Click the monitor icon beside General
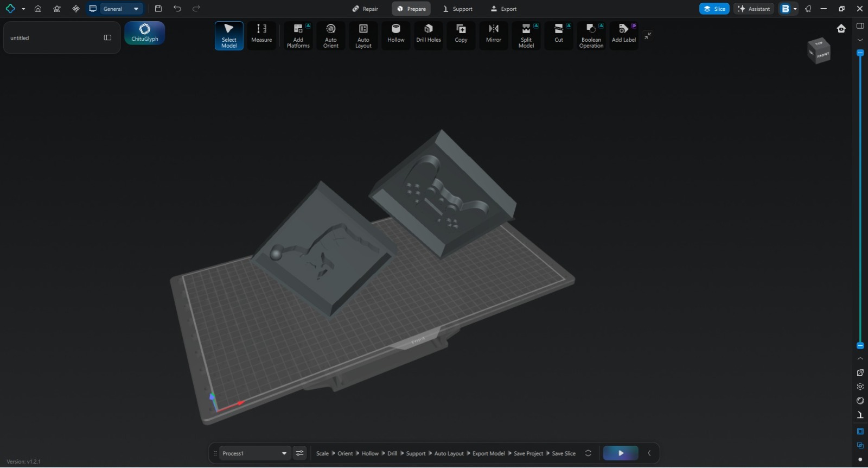Image resolution: width=868 pixels, height=468 pixels. click(93, 9)
